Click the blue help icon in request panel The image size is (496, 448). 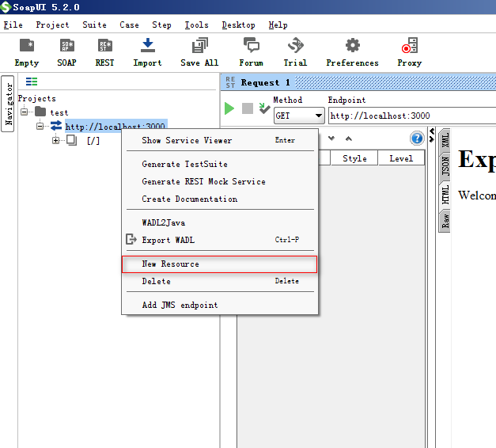(417, 139)
